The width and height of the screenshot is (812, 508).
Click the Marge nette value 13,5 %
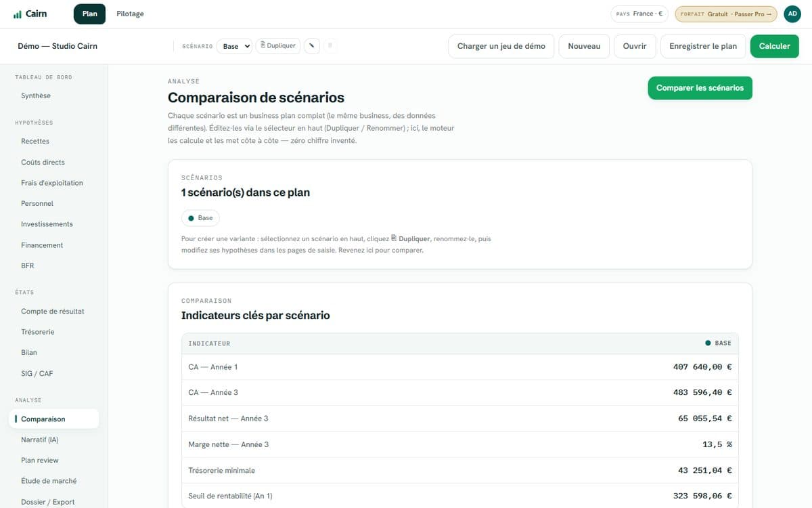click(x=717, y=444)
